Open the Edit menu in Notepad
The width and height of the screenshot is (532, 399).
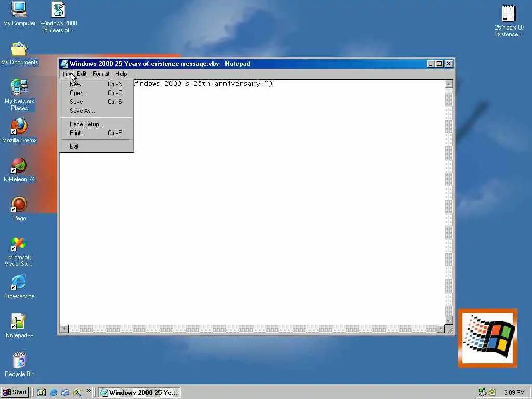coord(82,74)
